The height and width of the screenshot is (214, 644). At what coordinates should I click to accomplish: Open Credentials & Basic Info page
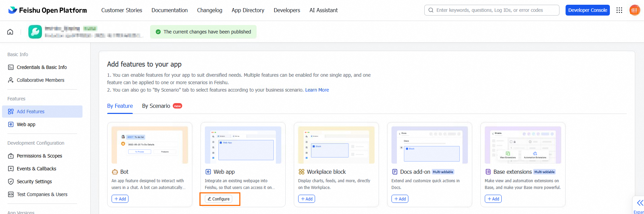point(42,67)
